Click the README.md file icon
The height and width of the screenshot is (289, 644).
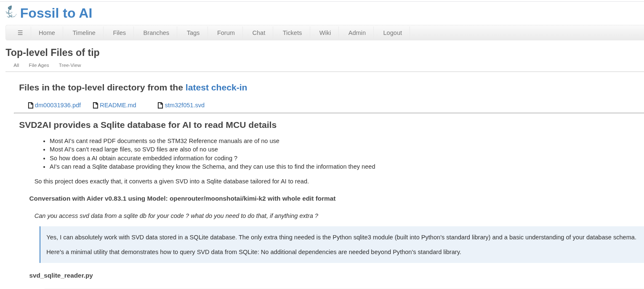(x=95, y=106)
